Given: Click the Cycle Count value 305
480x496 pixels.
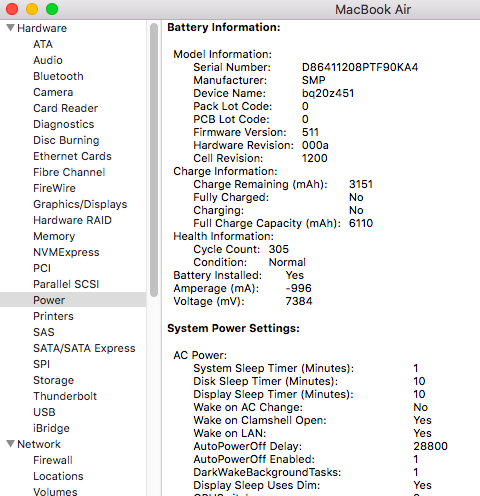Looking at the screenshot, I should click(279, 249).
